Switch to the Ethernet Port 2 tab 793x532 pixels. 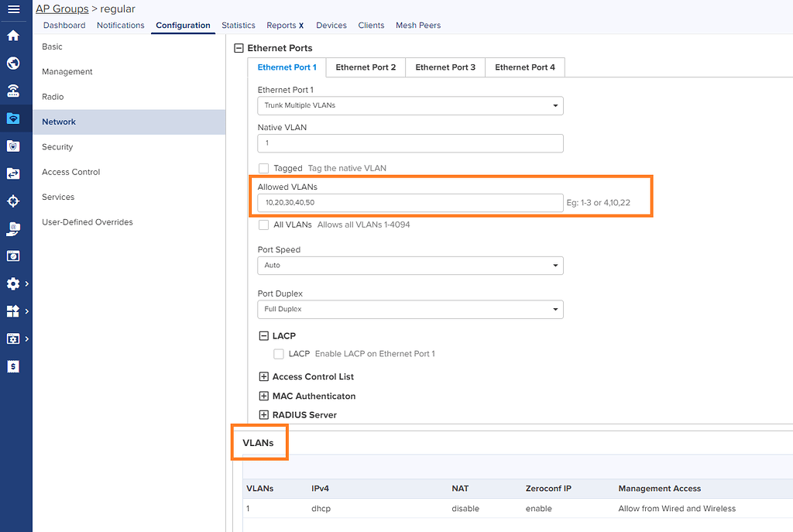tap(366, 67)
